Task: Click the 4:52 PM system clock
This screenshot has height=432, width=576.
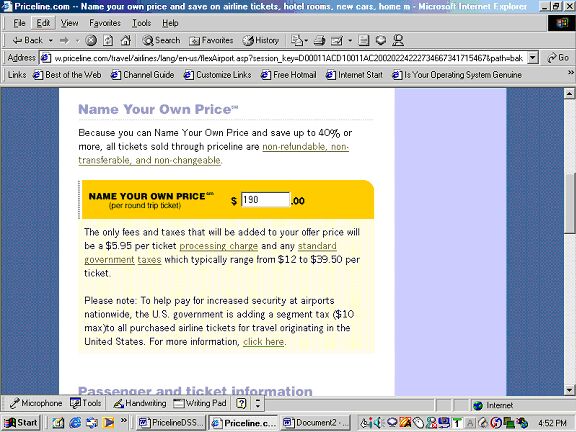Action: pos(552,423)
